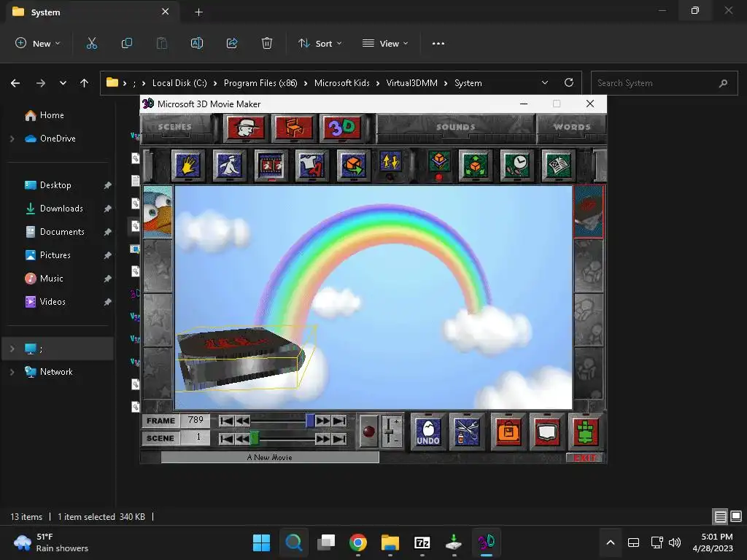This screenshot has width=747, height=560.
Task: Go to previous scene
Action: point(242,438)
